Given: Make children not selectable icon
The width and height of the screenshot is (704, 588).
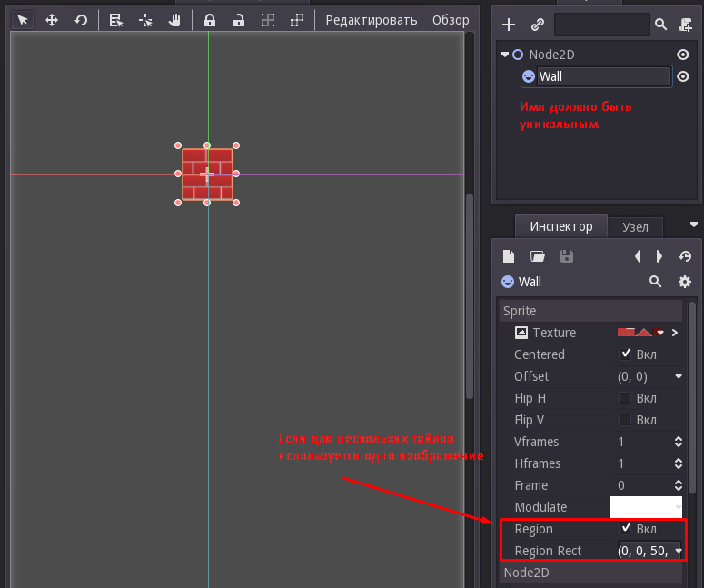Looking at the screenshot, I should coord(268,20).
